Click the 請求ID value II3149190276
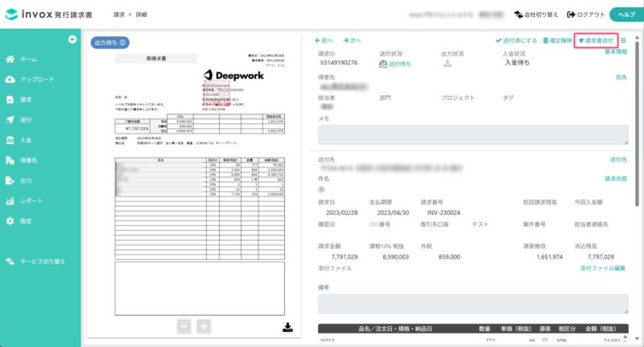 coord(339,63)
